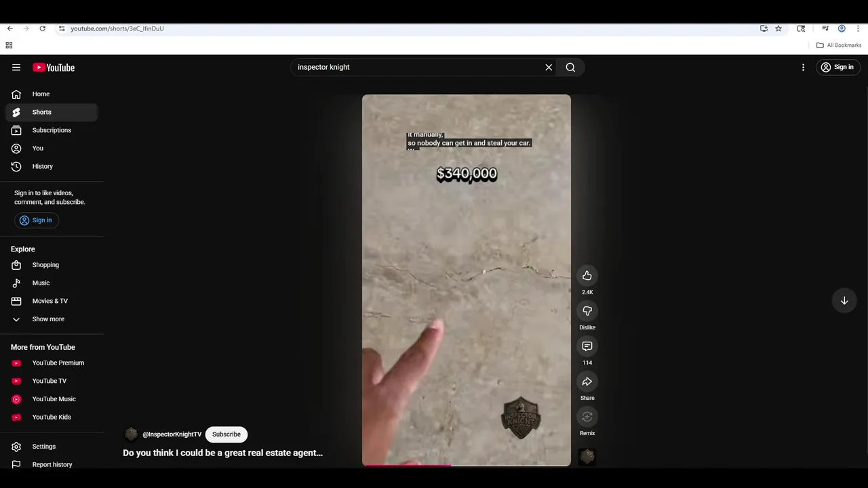Click the install app icon in address bar

pyautogui.click(x=764, y=28)
